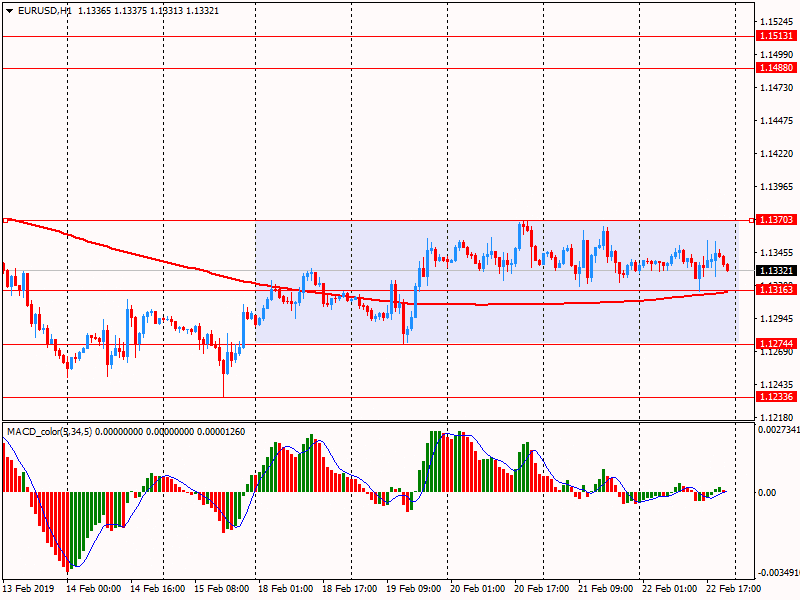Select the 1.13163 red price label
800x600 pixels.
pyautogui.click(x=775, y=291)
